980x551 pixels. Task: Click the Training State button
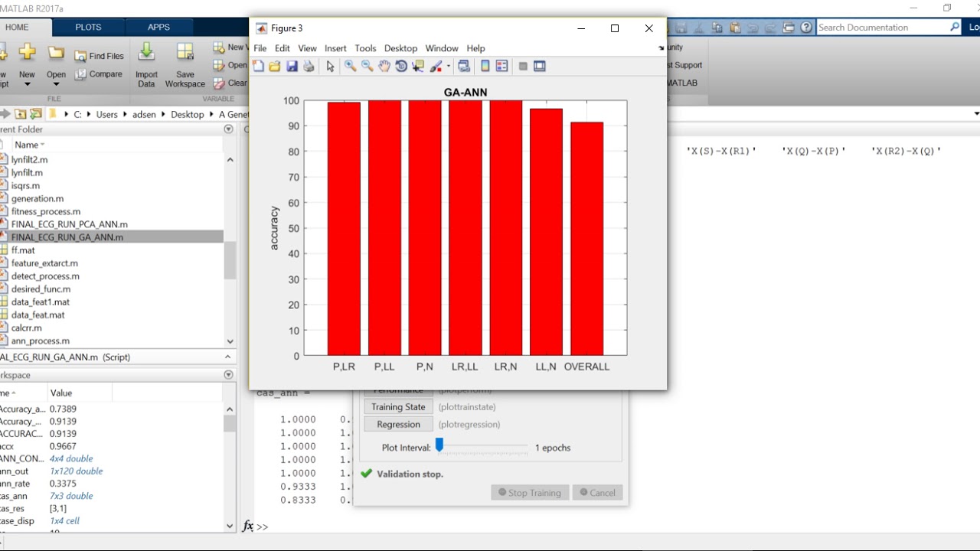398,407
